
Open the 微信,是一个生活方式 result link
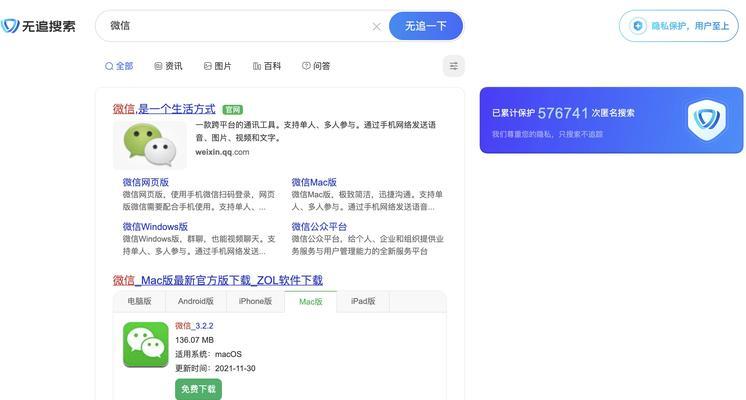pos(164,109)
